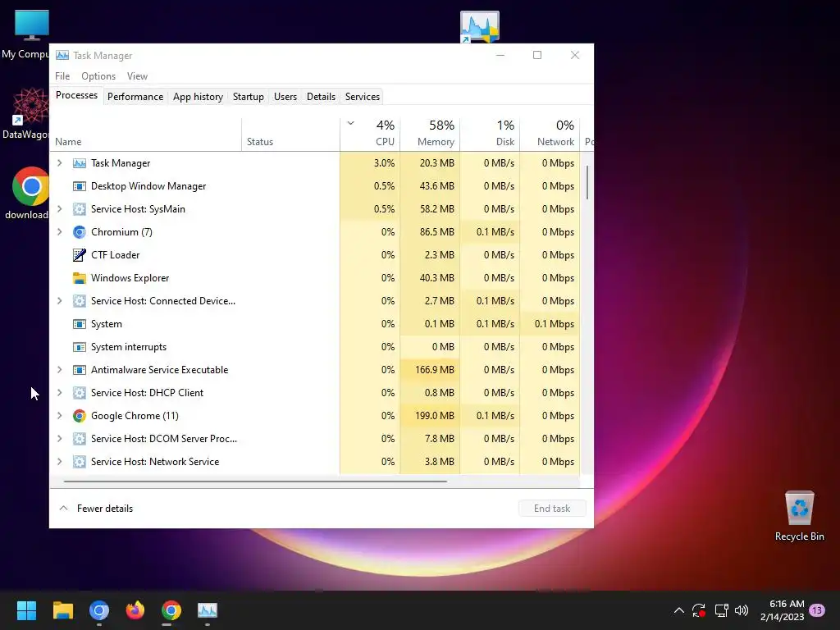Open Chromium from the taskbar
The height and width of the screenshot is (630, 840).
pyautogui.click(x=99, y=610)
